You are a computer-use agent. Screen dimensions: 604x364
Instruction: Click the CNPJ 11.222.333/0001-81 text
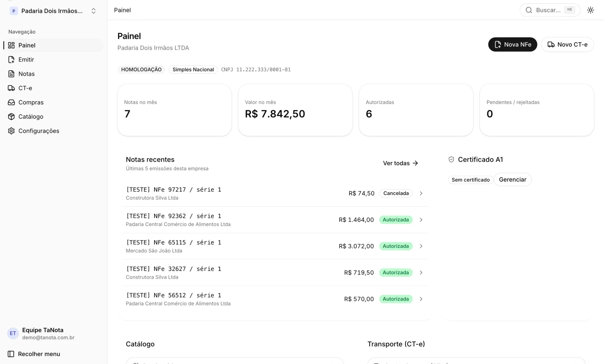pyautogui.click(x=256, y=69)
